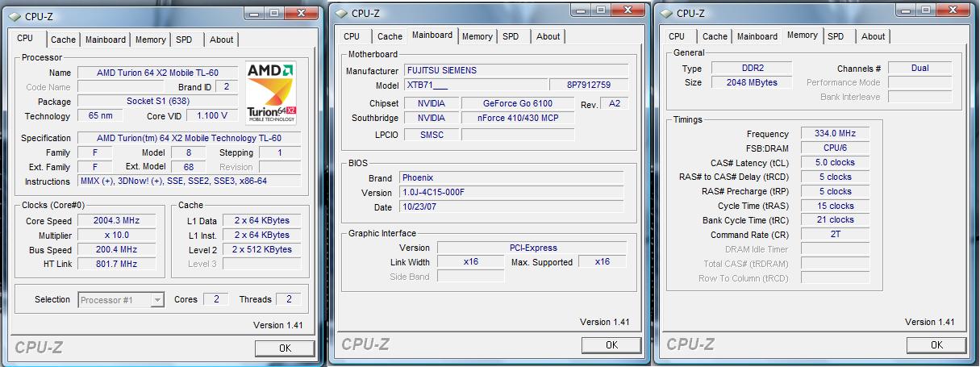Click Level 2 cache value 2 x 512 KBytes
Image resolution: width=980 pixels, height=367 pixels.
[x=261, y=249]
